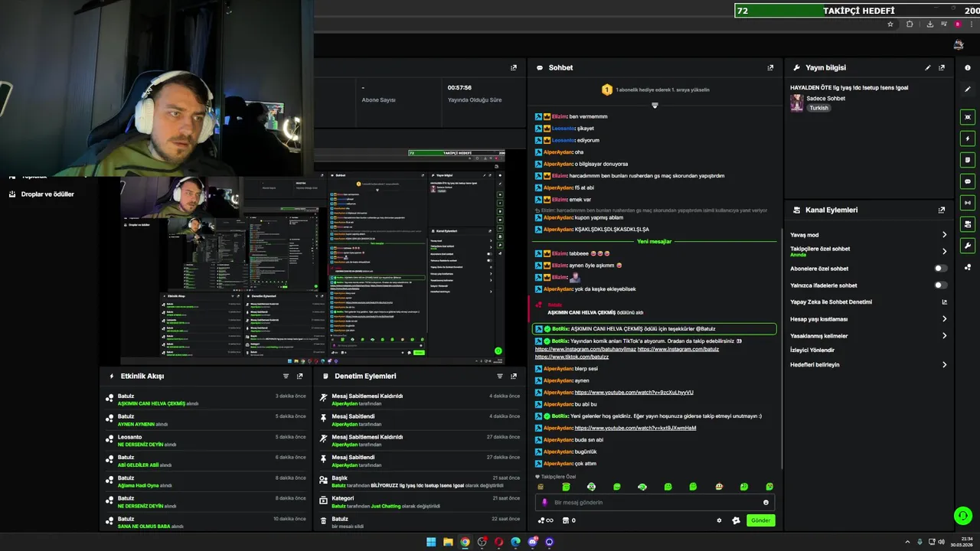Click the Sadece Sohbet category name
Screen dimensions: 980x551
point(825,99)
